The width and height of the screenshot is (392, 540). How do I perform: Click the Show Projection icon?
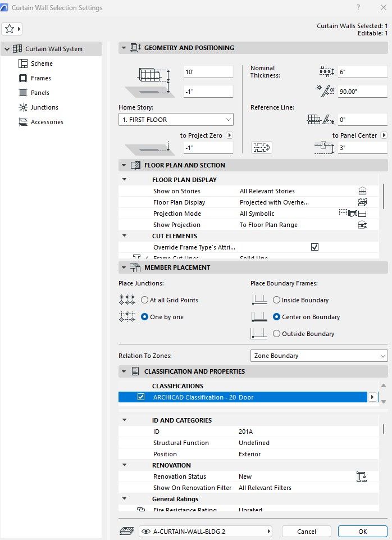click(x=362, y=225)
